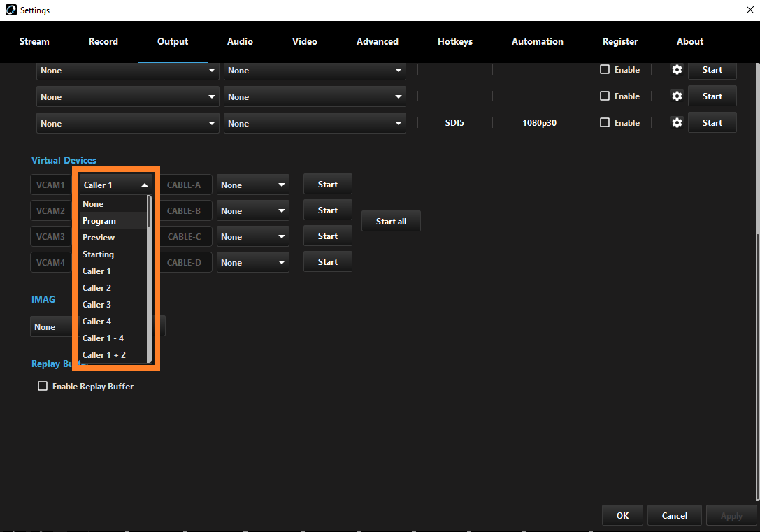Switch to the Video tab
Image resolution: width=760 pixels, height=532 pixels.
[304, 42]
